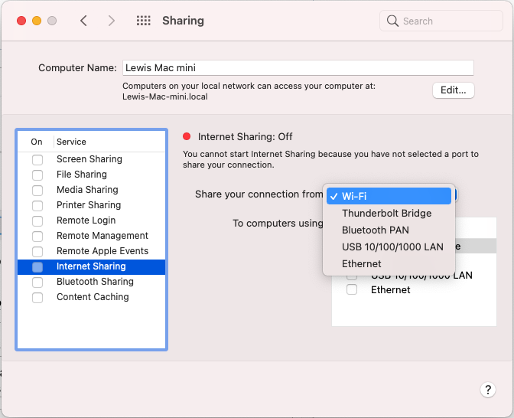The width and height of the screenshot is (514, 418).
Task: Click the magnifying glass search icon
Action: pyautogui.click(x=393, y=21)
